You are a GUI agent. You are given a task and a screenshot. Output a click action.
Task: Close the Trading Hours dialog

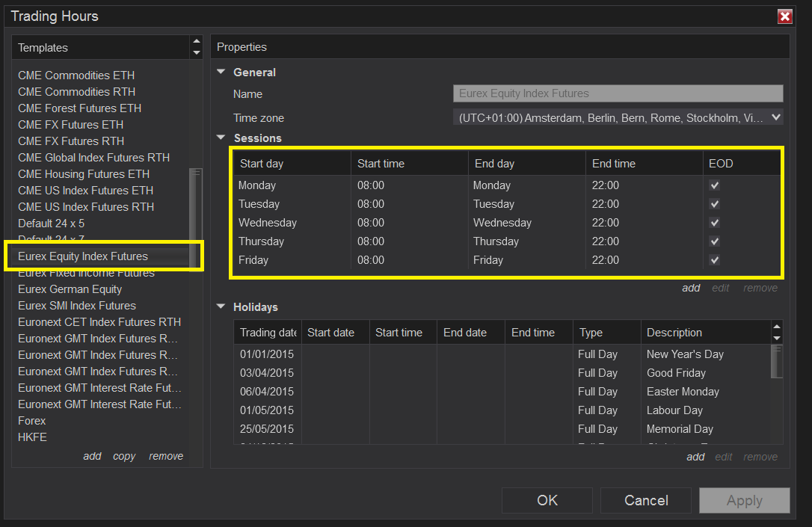tap(784, 16)
